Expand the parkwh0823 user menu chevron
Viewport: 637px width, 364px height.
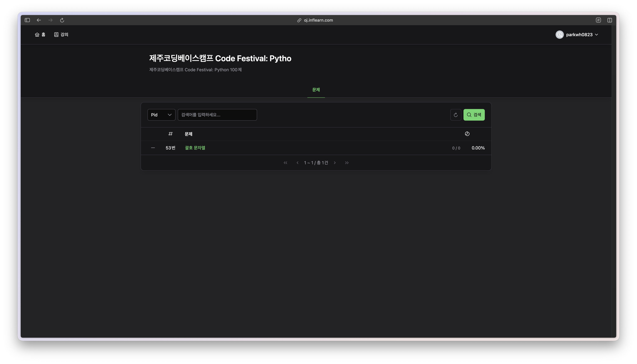[x=596, y=35]
